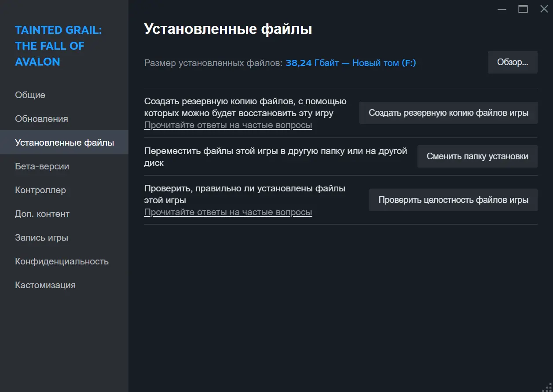
Task: Click Сменить папку установки button
Action: point(477,157)
